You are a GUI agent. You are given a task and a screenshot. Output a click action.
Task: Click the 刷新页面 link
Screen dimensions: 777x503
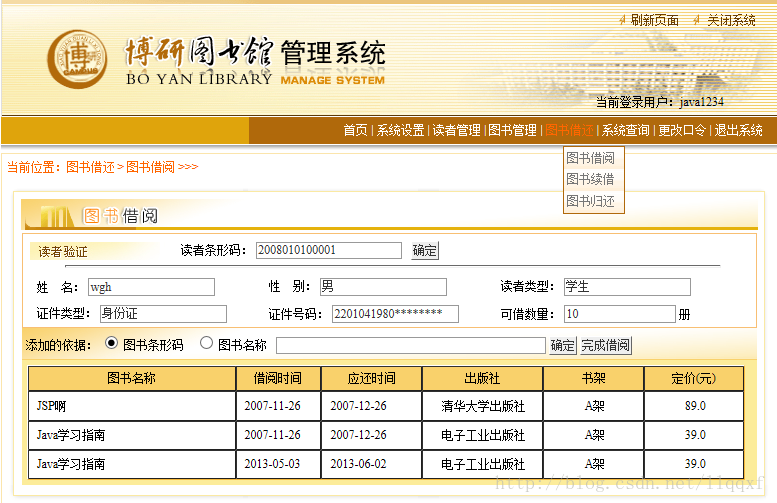pyautogui.click(x=655, y=20)
